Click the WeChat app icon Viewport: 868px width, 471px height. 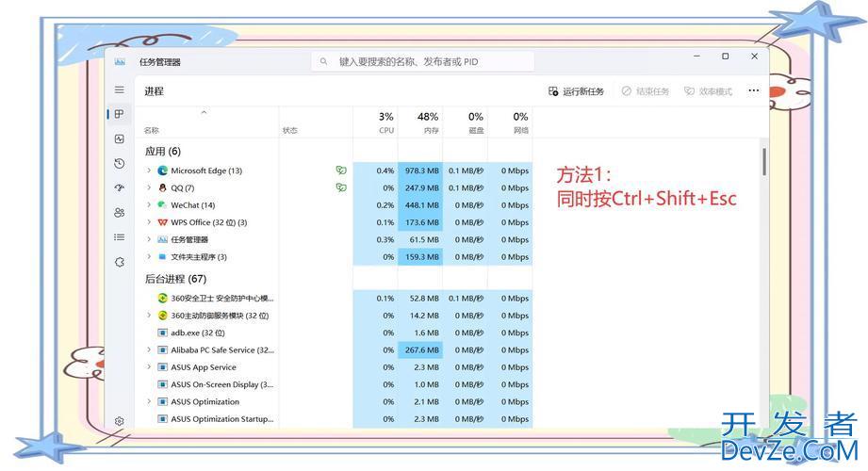162,204
